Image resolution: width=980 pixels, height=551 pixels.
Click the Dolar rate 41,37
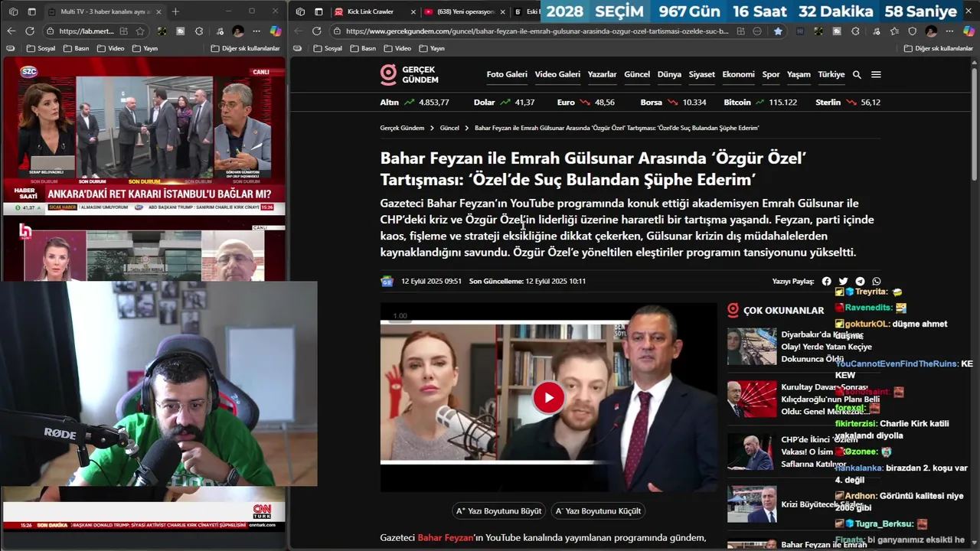(524, 103)
